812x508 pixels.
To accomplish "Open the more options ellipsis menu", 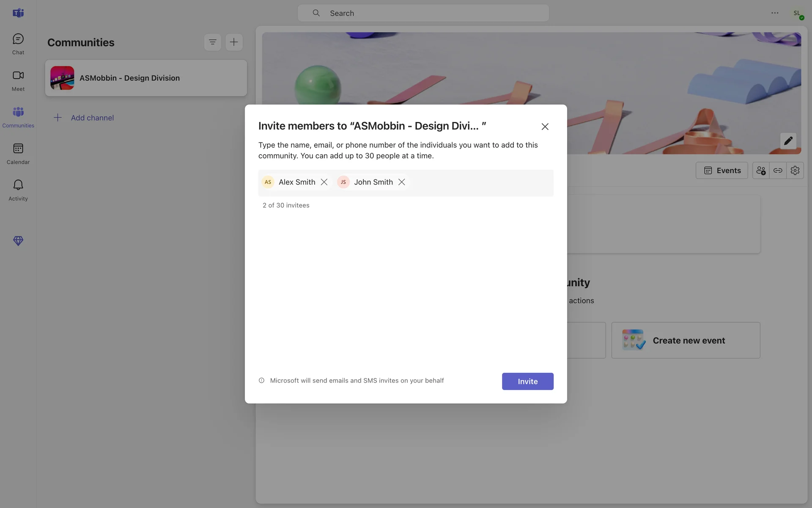I will (x=774, y=13).
